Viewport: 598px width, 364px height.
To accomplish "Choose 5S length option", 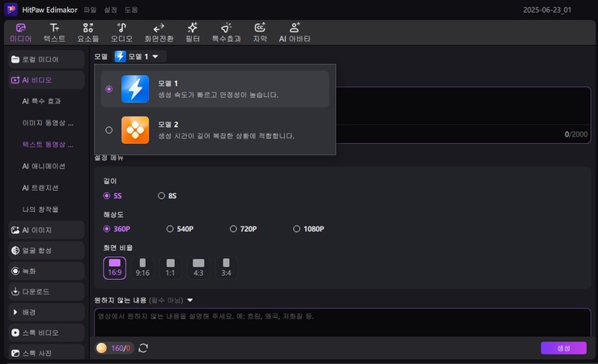I will point(112,196).
